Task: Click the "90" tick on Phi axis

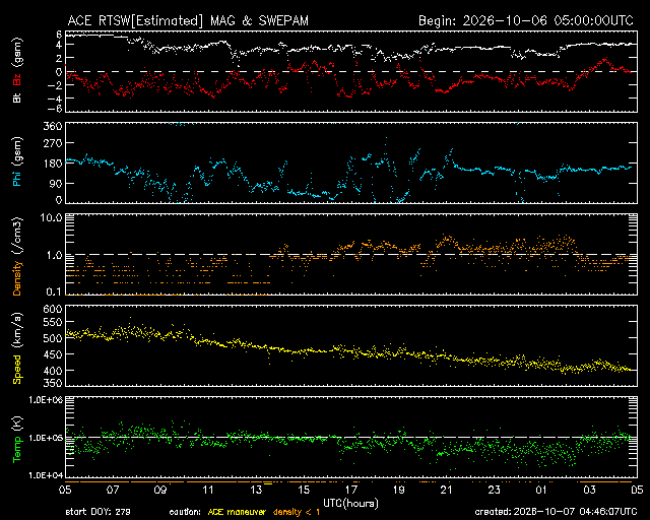Action: click(56, 183)
